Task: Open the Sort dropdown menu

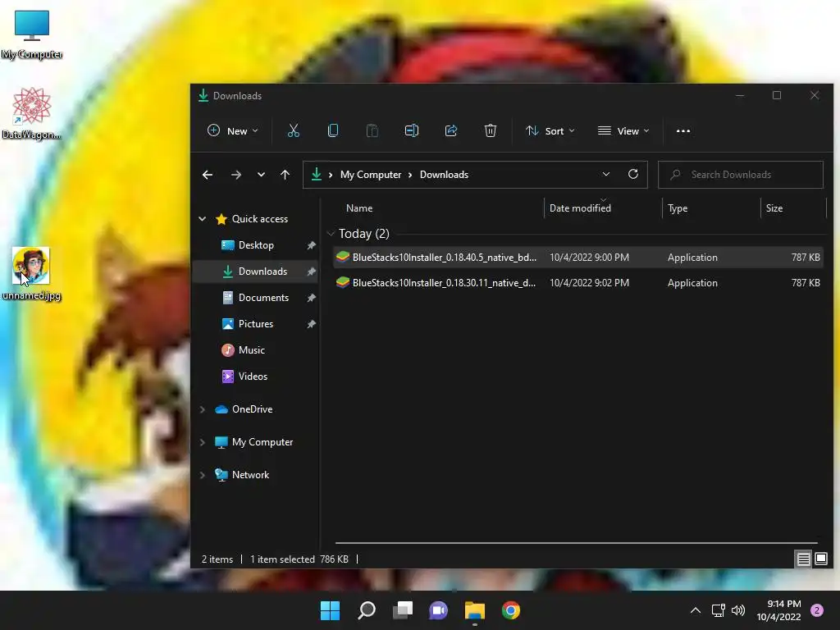Action: coord(550,130)
